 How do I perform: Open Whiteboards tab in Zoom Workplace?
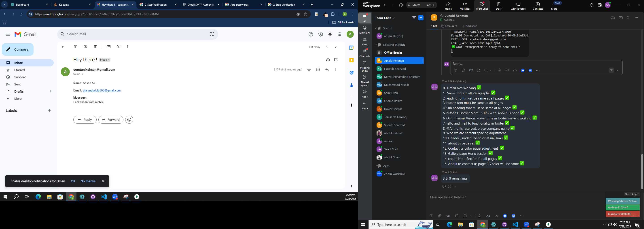click(518, 6)
